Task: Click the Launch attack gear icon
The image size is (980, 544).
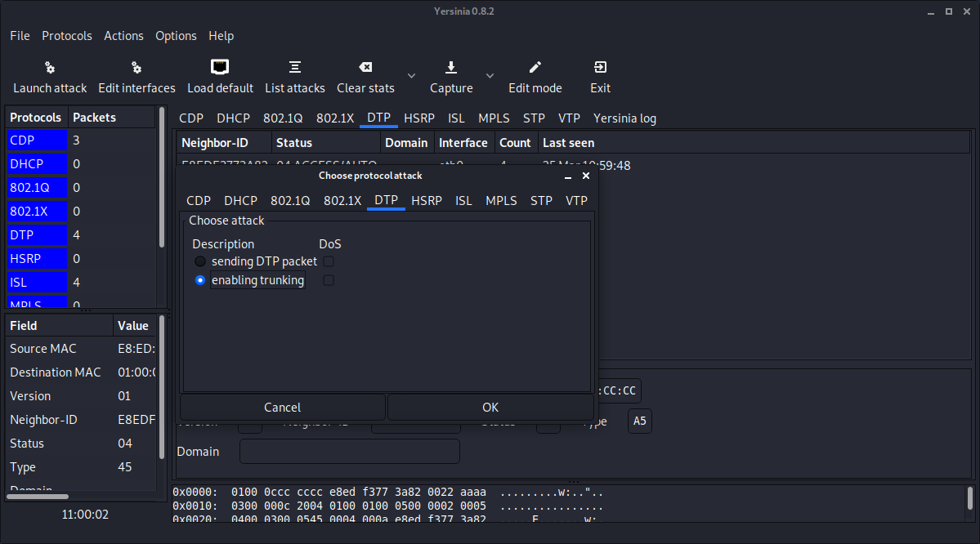Action: [x=50, y=68]
